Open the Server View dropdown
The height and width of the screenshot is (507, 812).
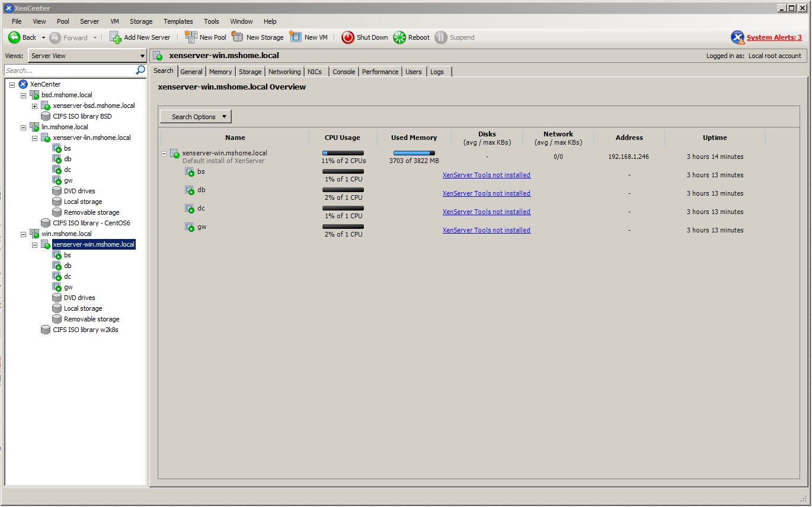[142, 56]
